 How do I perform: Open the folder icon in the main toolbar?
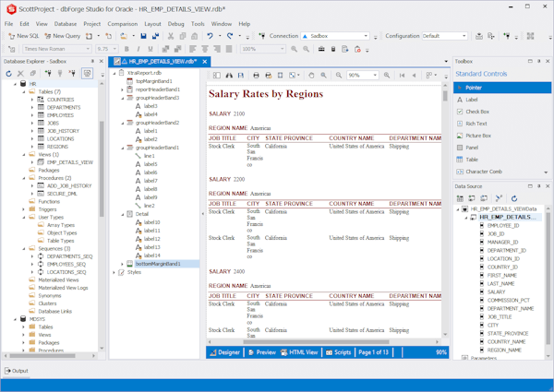click(x=124, y=36)
